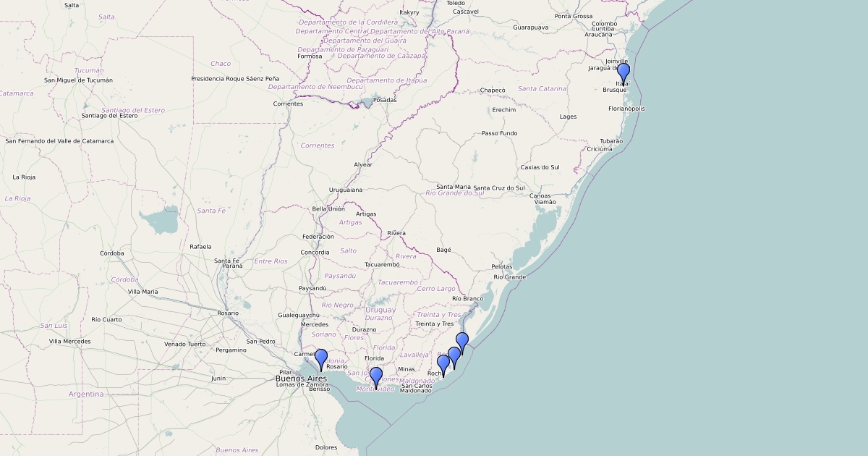Click the Lomas de Zamora label
The width and height of the screenshot is (868, 456).
click(303, 384)
